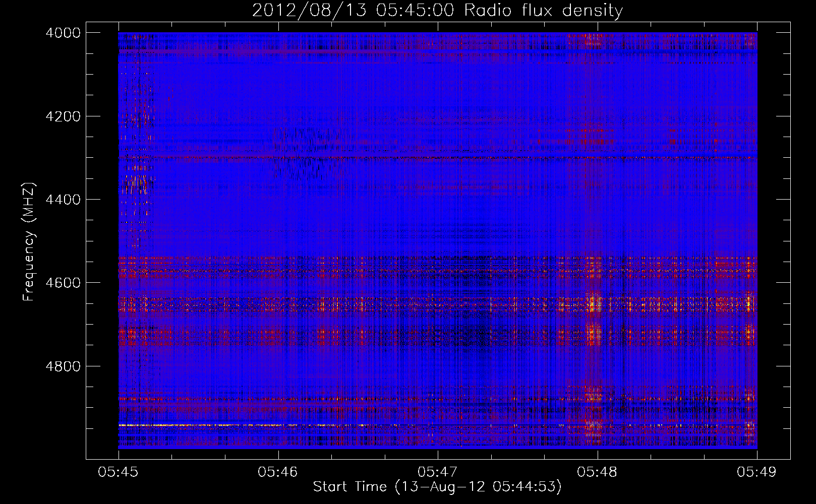Screen dimensions: 816x504
Task: Select the 4800 frequency axis label
Action: [x=63, y=366]
